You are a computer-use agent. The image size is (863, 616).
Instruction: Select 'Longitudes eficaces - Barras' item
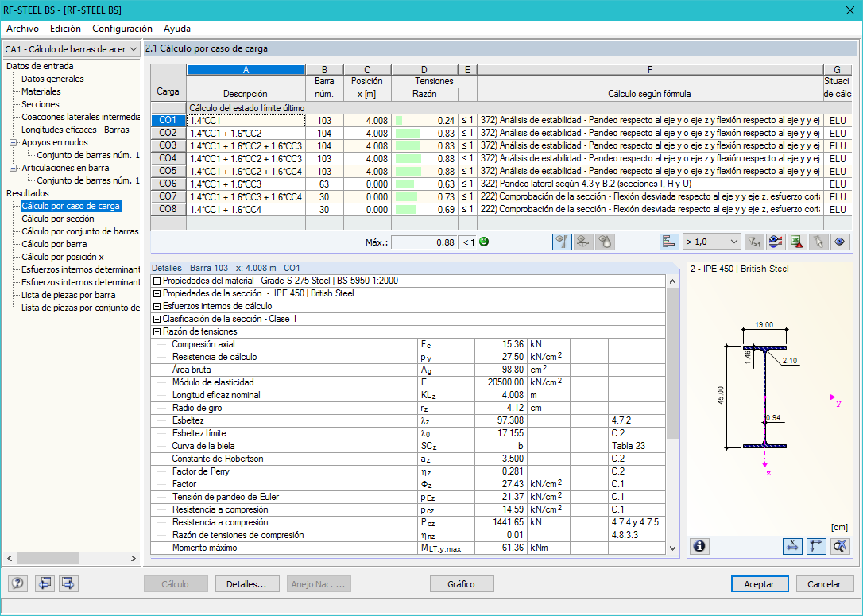click(75, 130)
